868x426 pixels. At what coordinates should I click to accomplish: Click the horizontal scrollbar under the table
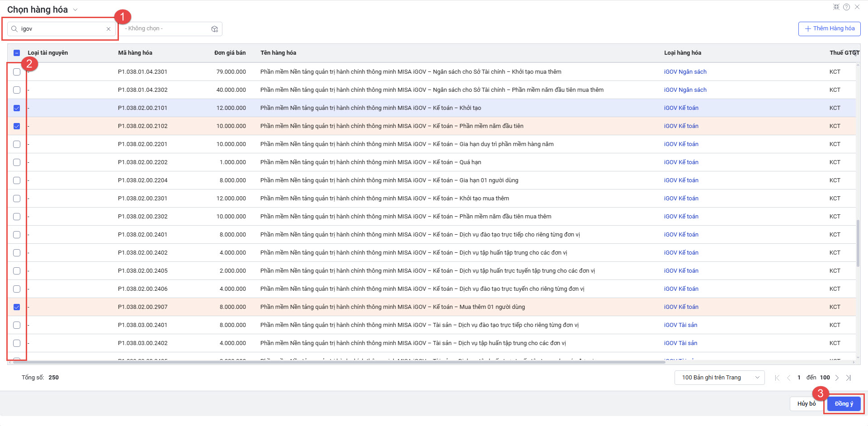point(339,362)
